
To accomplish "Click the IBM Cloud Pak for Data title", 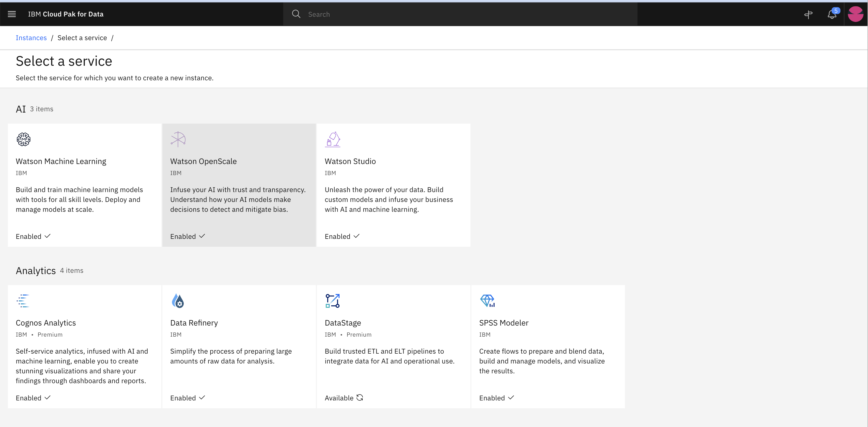I will pos(66,14).
